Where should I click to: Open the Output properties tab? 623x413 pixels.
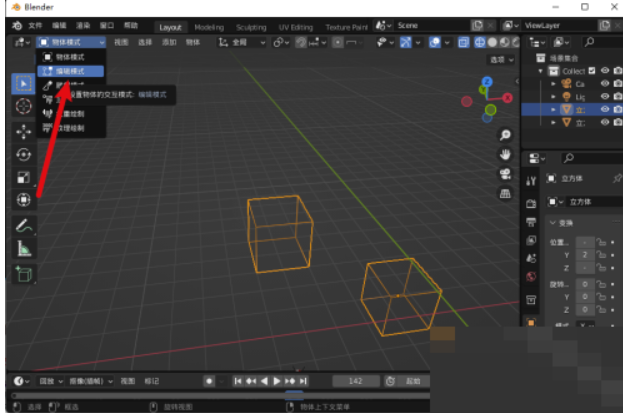coord(531,222)
